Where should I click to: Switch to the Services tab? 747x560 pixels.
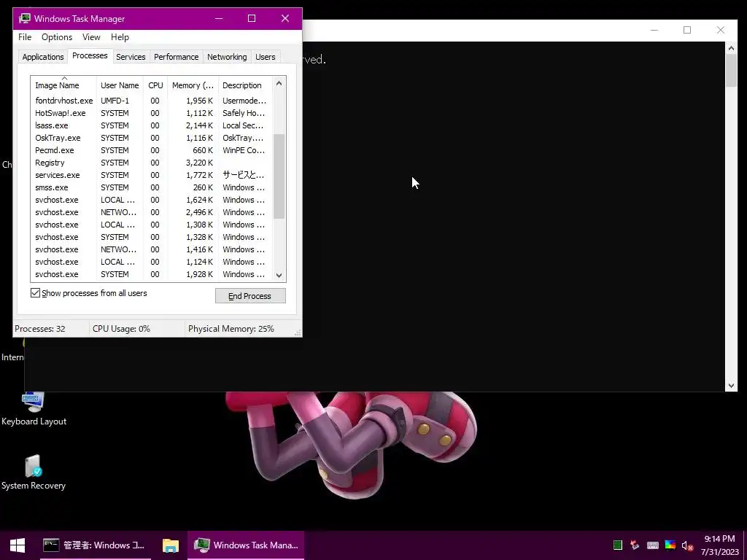pyautogui.click(x=131, y=57)
